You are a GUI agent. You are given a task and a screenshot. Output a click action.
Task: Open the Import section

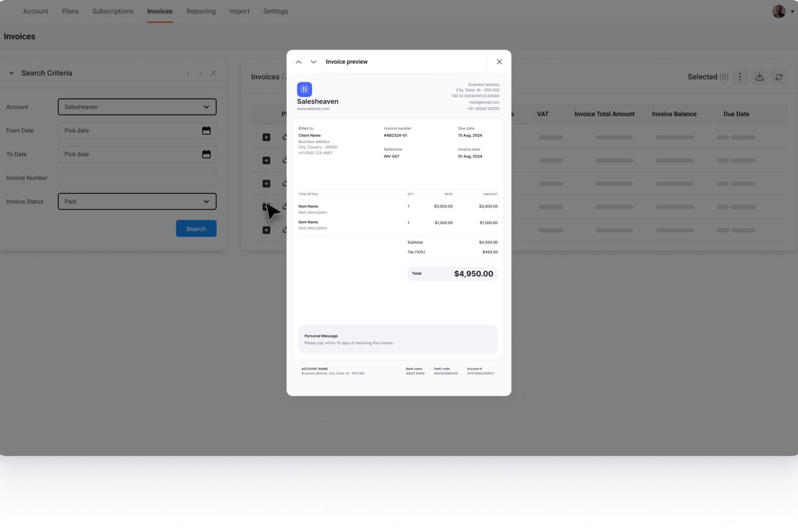(x=239, y=11)
